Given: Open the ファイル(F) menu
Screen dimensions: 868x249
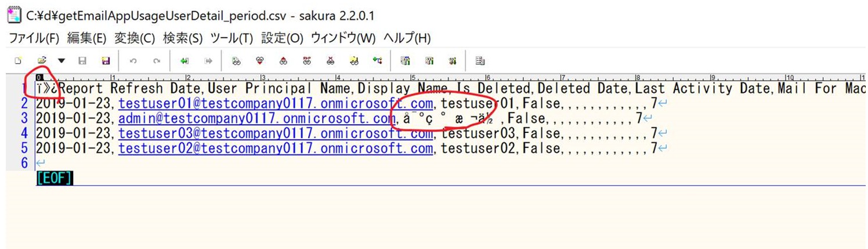Looking at the screenshot, I should (34, 38).
